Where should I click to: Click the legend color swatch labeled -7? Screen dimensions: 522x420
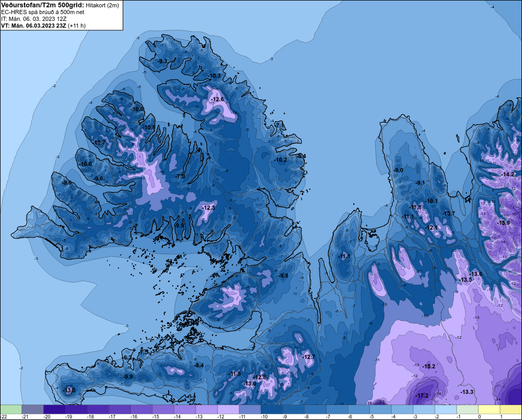tap(337, 409)
